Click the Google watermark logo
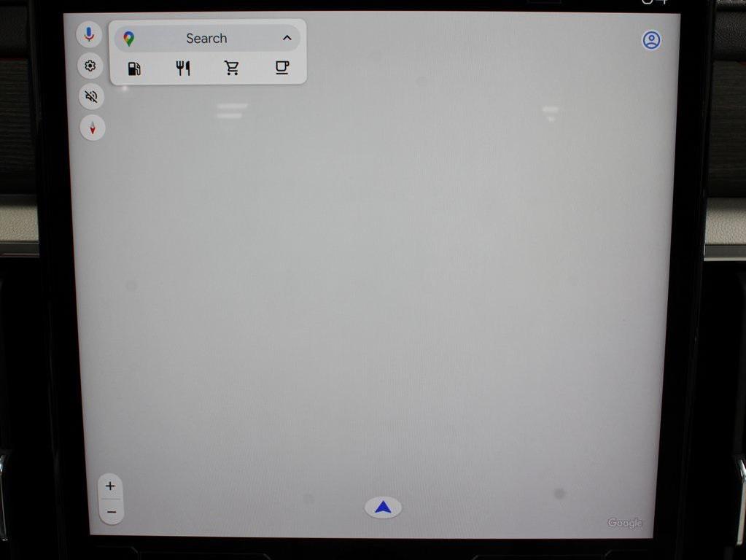This screenshot has width=746, height=560. coord(625,522)
